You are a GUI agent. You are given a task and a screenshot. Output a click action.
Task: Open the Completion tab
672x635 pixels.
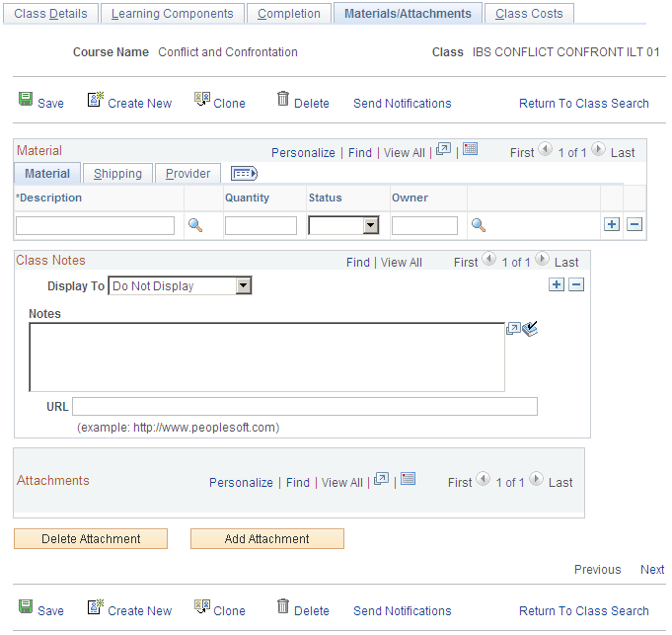click(289, 14)
